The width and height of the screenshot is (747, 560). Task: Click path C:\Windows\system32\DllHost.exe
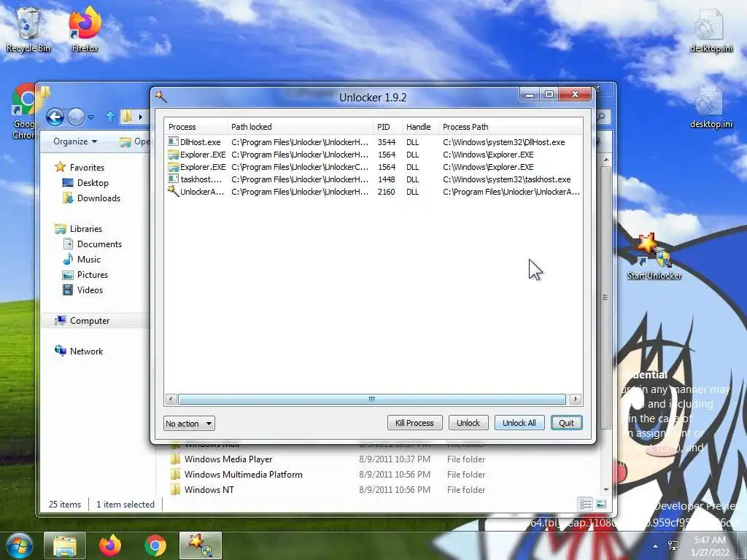503,142
